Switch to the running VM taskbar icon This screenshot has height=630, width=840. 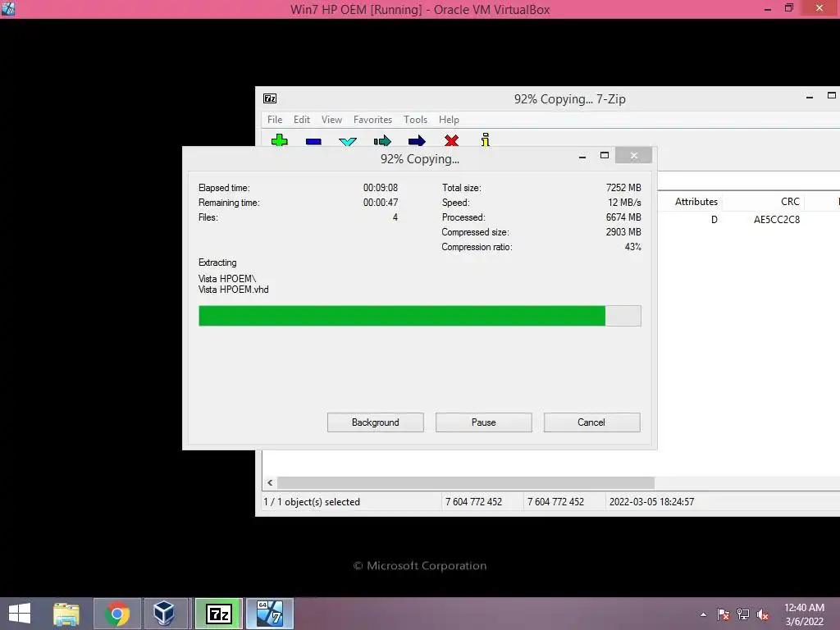coord(269,614)
